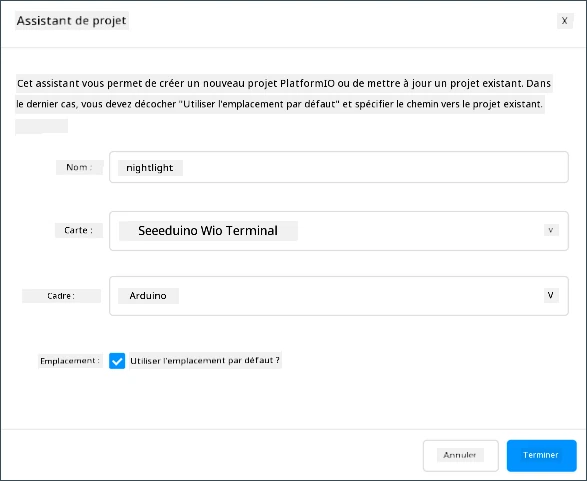The height and width of the screenshot is (481, 587).
Task: Click the blank placeholder below the description
Action: [42, 127]
